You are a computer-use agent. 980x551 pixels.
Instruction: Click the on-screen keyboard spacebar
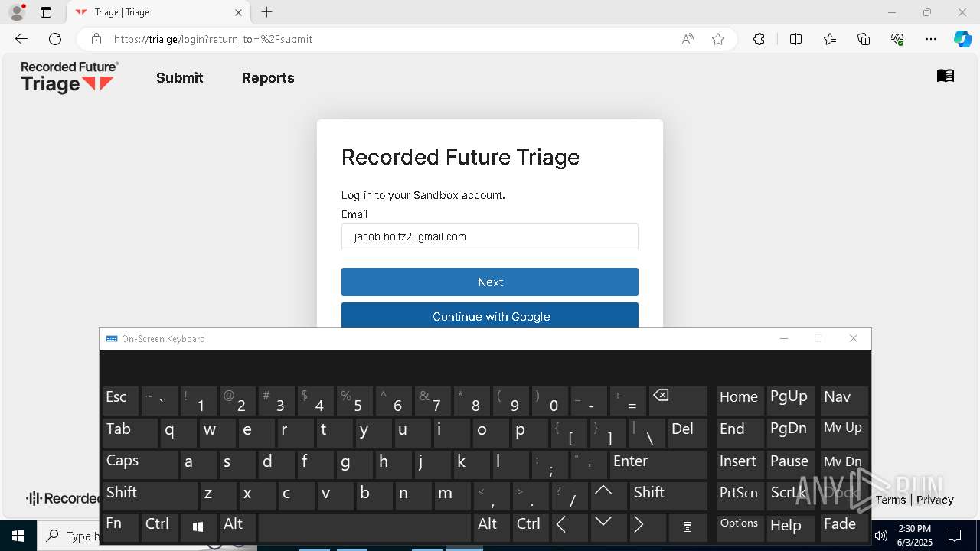click(364, 527)
